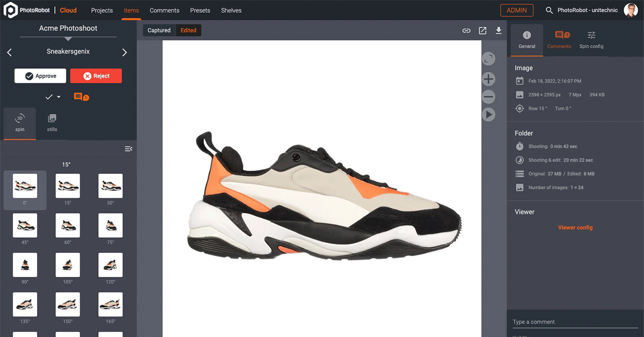Open the Presets menu
Image resolution: width=644 pixels, height=337 pixels.
coord(200,10)
